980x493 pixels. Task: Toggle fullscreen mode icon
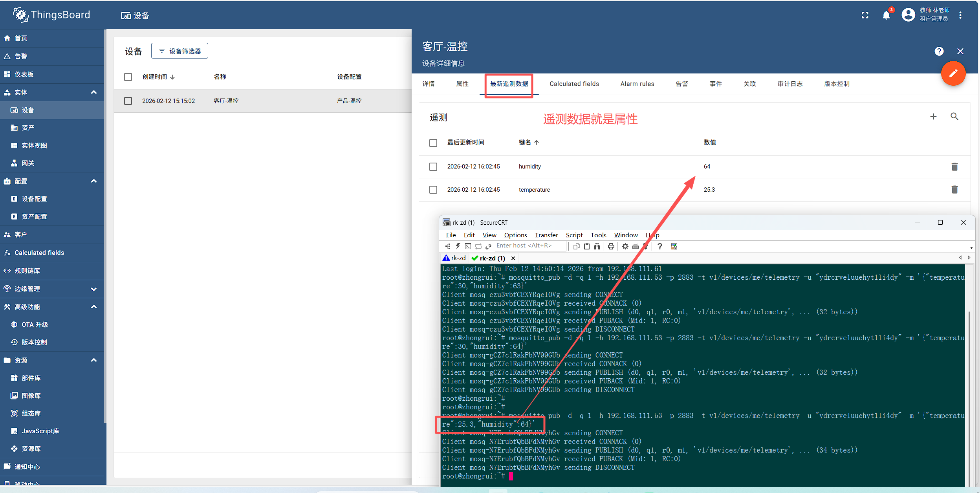click(x=865, y=15)
